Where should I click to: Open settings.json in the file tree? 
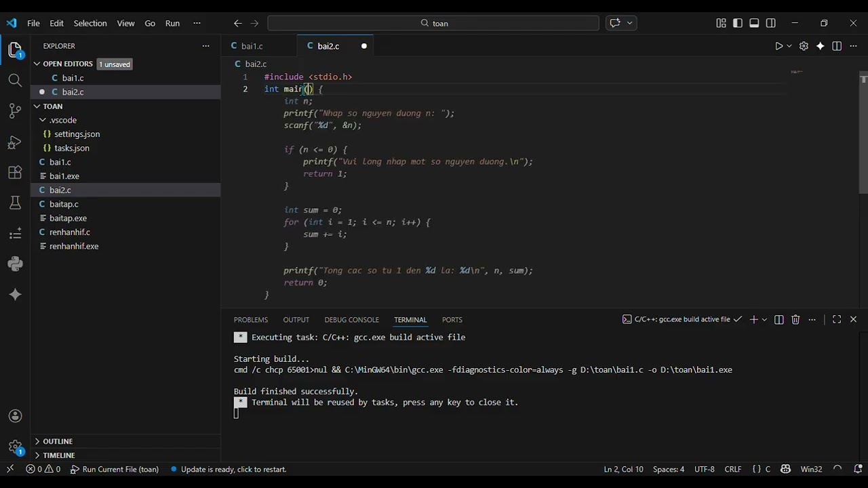pos(77,134)
